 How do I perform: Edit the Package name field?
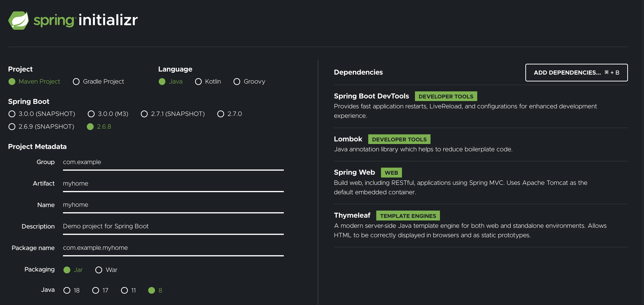click(x=173, y=248)
